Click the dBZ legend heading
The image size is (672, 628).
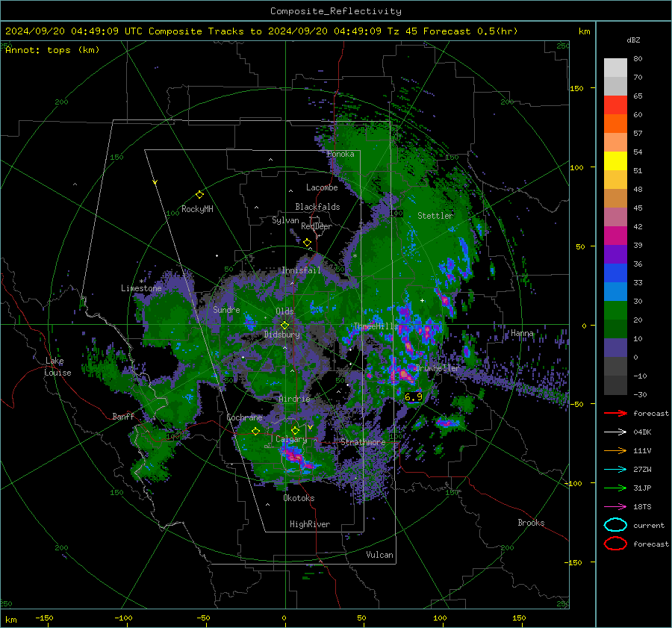(633, 40)
